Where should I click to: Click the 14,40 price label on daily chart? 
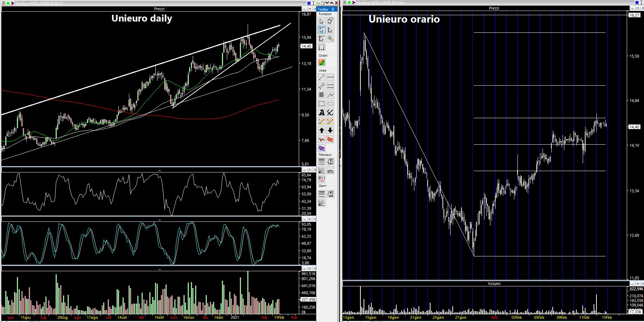306,46
